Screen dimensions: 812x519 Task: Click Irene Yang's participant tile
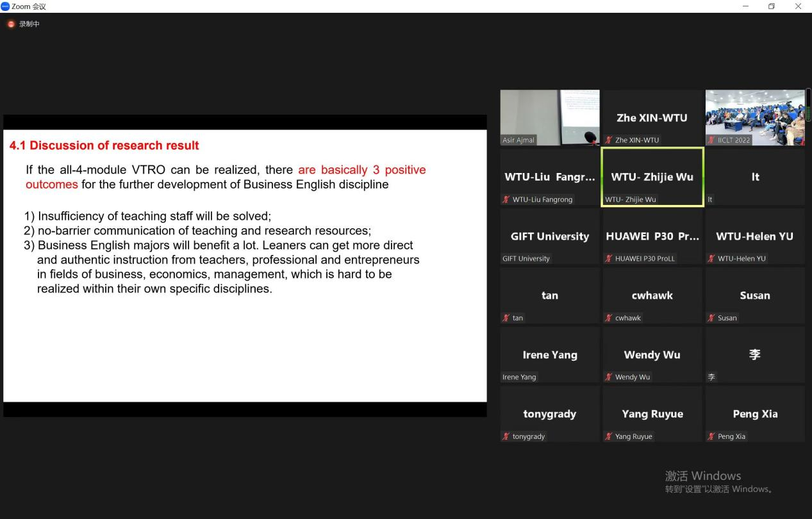click(x=549, y=355)
